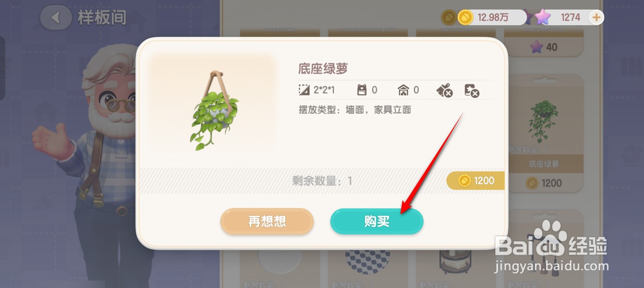Select the 底座绿萝 shop item card
Viewport: 644px width, 288px height.
pyautogui.click(x=543, y=133)
